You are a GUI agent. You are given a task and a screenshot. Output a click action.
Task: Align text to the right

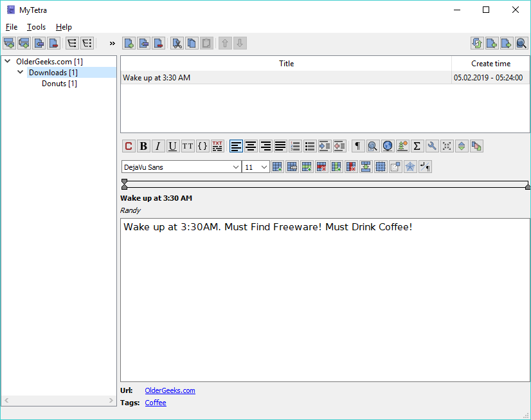[x=265, y=146]
